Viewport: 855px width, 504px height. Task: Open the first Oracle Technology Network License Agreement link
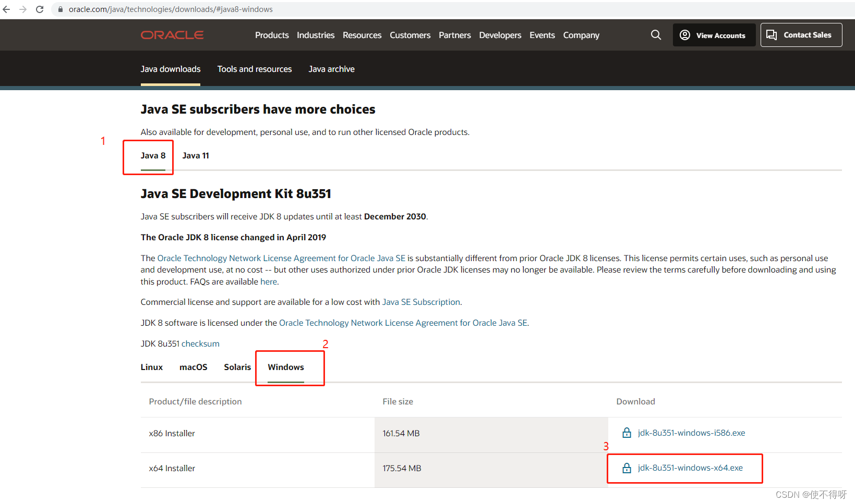click(x=281, y=258)
